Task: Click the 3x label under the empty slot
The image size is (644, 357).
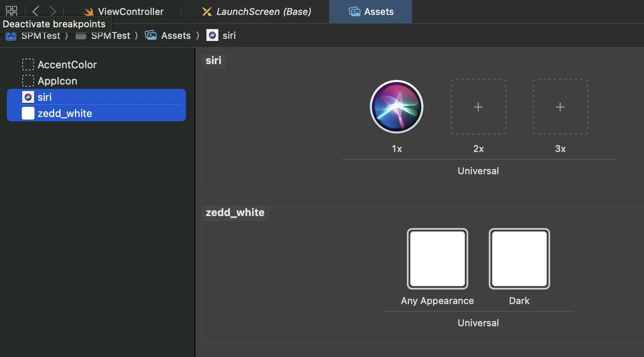Action: 560,149
